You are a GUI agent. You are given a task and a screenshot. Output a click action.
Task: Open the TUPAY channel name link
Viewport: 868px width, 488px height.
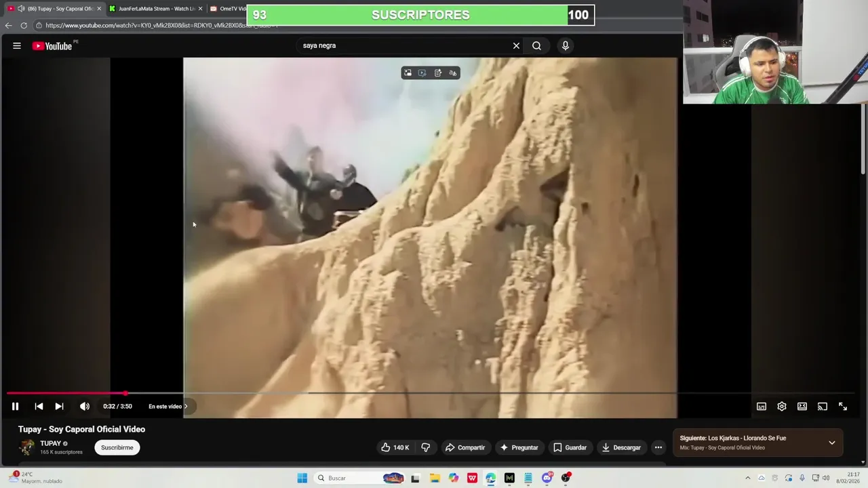pyautogui.click(x=50, y=443)
